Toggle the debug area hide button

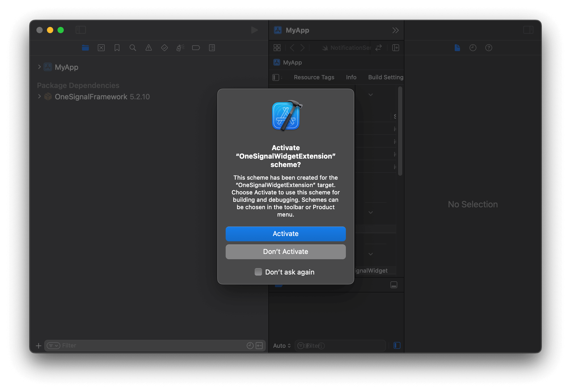point(394,285)
